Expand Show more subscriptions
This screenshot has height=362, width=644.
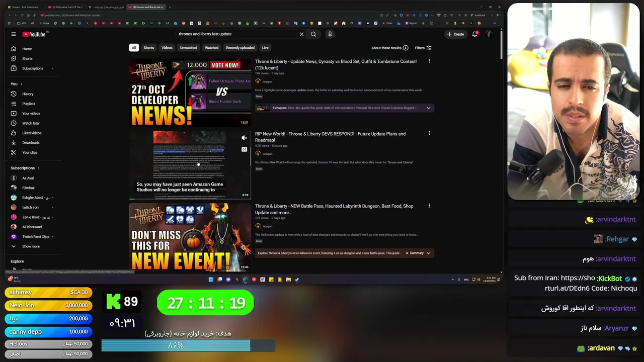tap(30, 246)
